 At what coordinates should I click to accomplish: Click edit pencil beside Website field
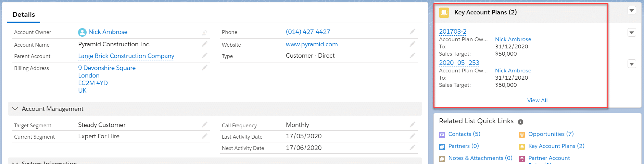point(412,44)
